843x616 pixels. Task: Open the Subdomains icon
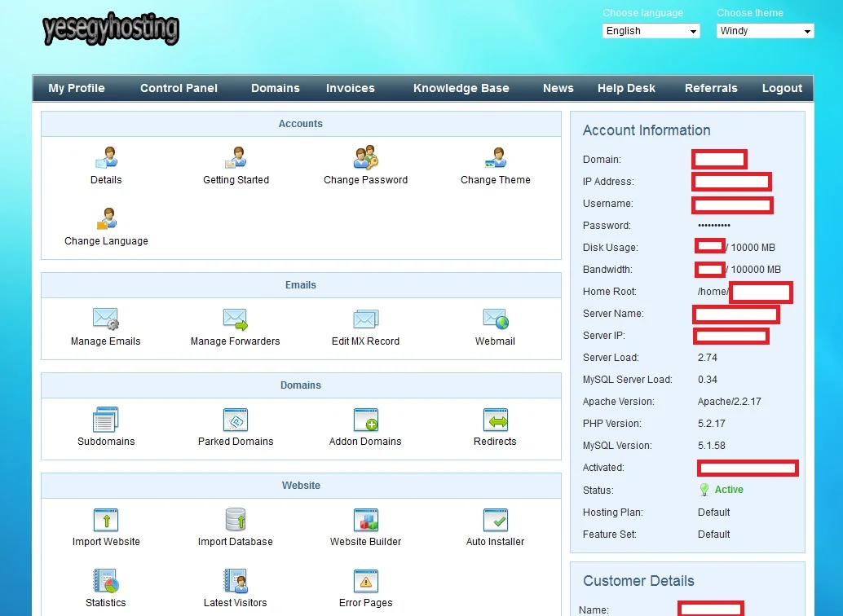tap(106, 420)
